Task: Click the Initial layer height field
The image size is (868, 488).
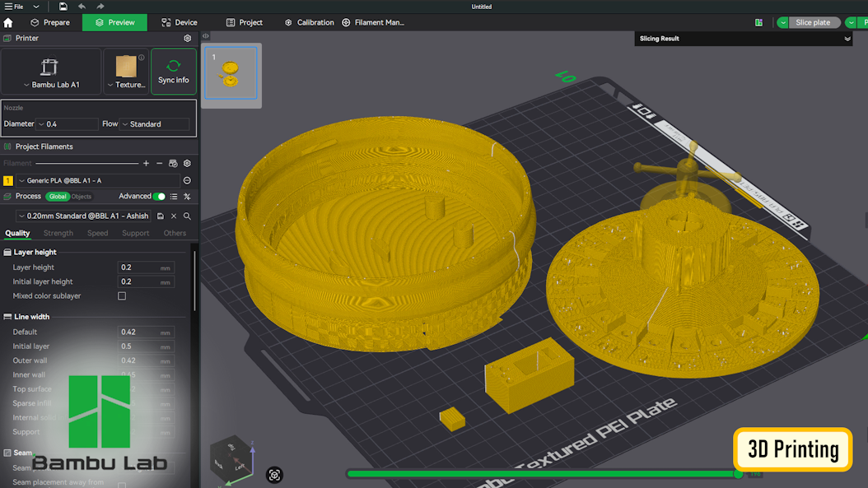Action: (x=146, y=281)
